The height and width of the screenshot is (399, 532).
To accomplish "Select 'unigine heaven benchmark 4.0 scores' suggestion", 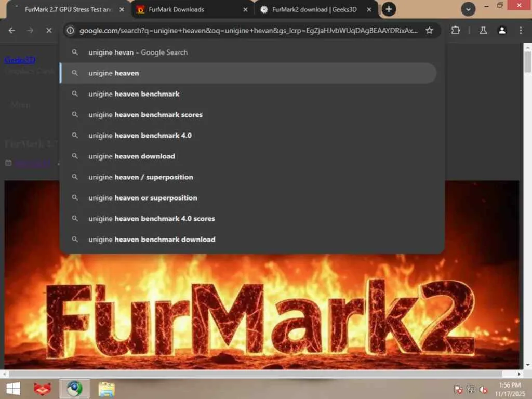I will [248, 219].
